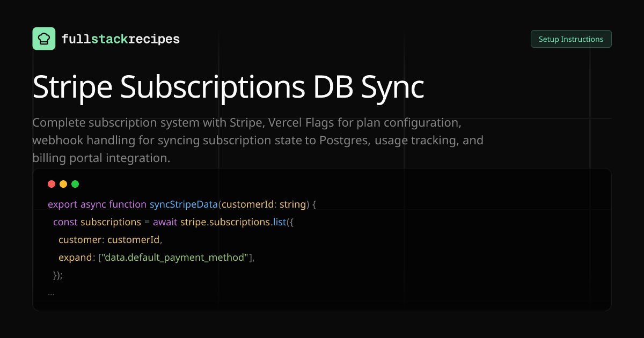Screen dimensions: 644x338
Task: Click the fullstackrecipes wordmark
Action: pos(121,39)
